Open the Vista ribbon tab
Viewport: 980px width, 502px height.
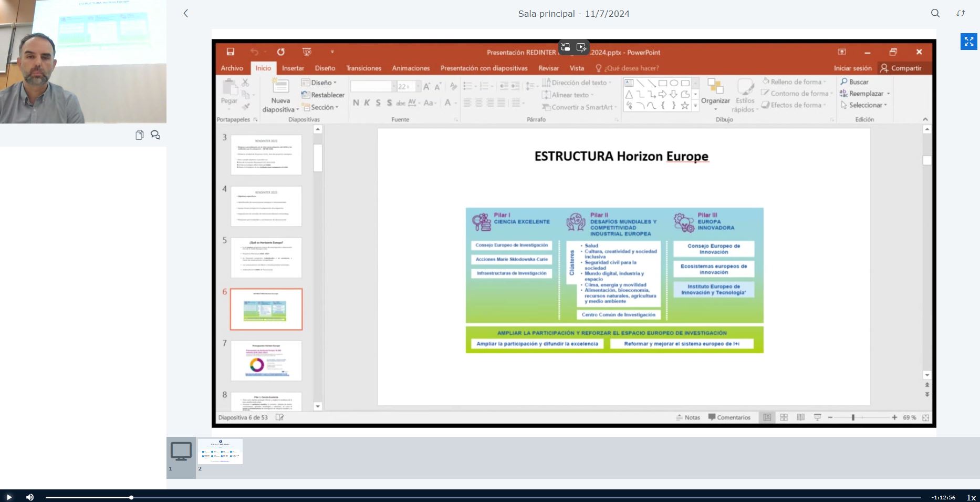tap(577, 68)
